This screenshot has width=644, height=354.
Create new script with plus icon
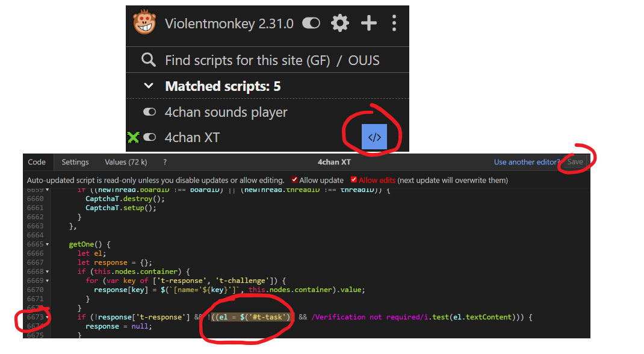tap(369, 23)
